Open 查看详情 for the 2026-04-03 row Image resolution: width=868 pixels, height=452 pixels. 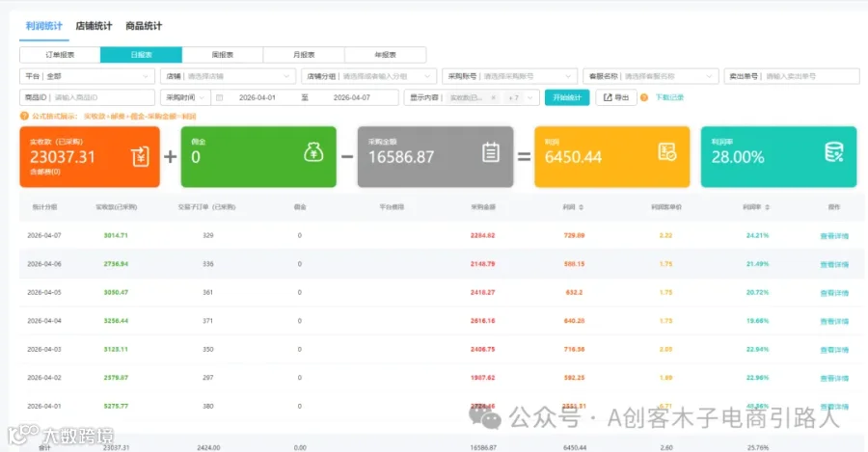coord(834,350)
